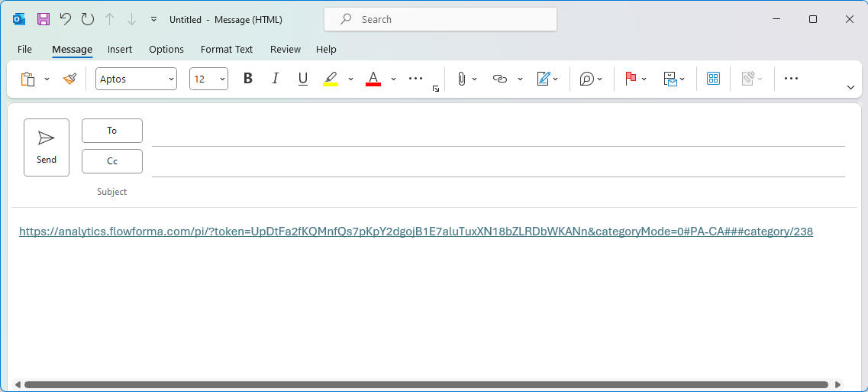This screenshot has height=392, width=868.
Task: Activate the Format Painter
Action: [69, 79]
